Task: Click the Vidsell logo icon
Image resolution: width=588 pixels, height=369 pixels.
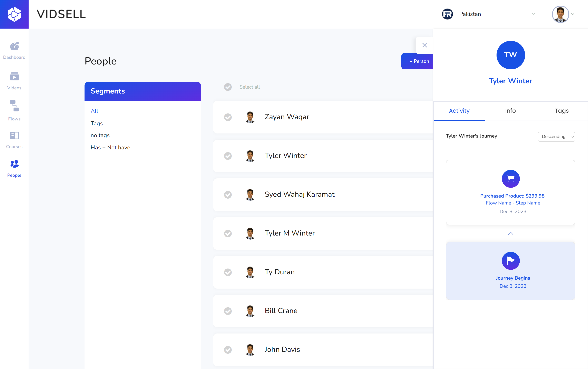Action: click(14, 14)
